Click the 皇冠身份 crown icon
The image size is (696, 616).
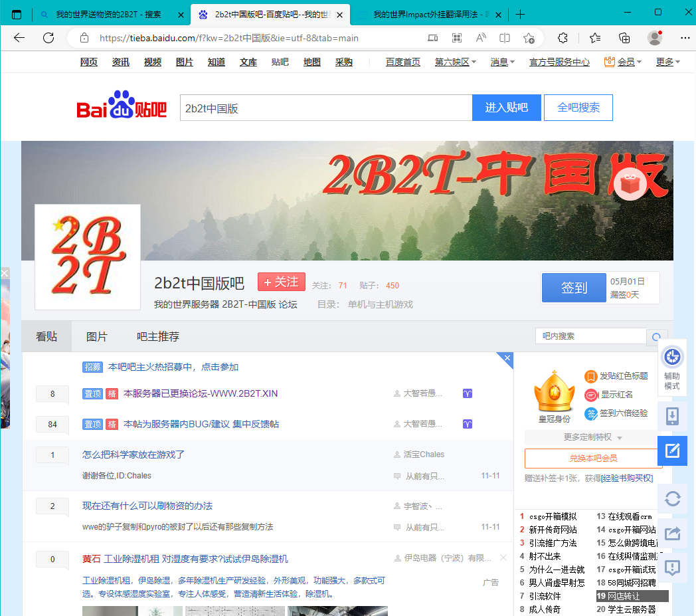554,391
